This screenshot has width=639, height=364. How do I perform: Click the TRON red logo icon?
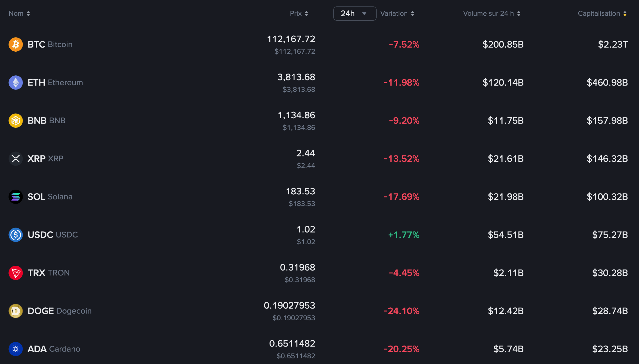point(15,273)
